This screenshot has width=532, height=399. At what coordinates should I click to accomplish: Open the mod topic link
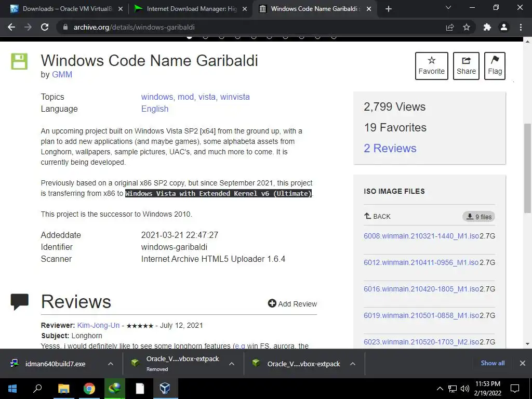[x=185, y=97]
